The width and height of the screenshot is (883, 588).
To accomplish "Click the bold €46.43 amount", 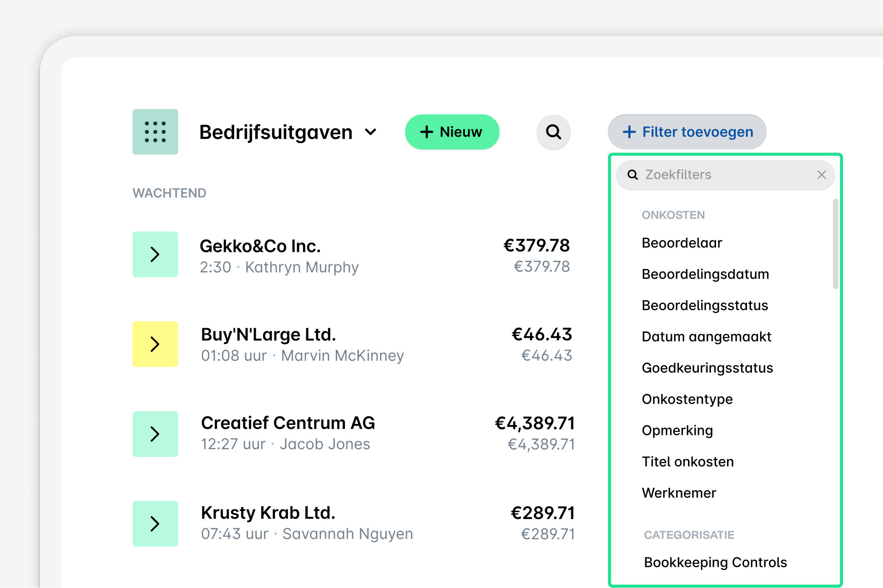I will tap(542, 335).
